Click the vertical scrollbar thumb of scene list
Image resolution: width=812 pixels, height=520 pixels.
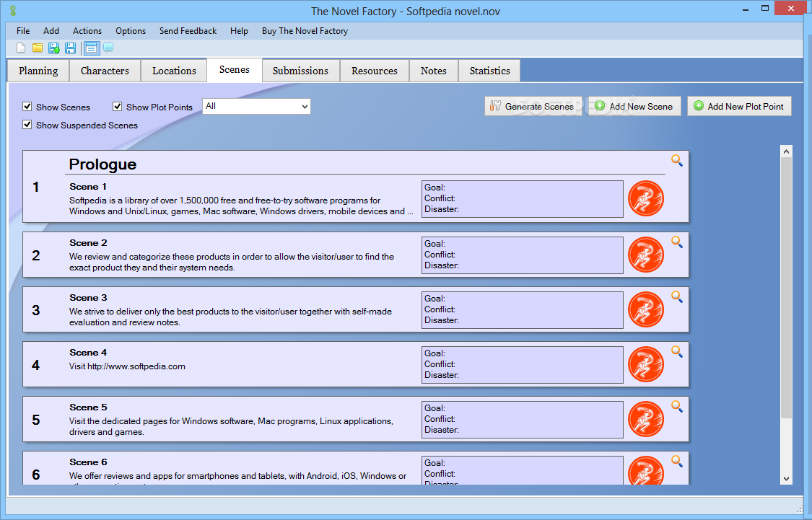coord(786,288)
